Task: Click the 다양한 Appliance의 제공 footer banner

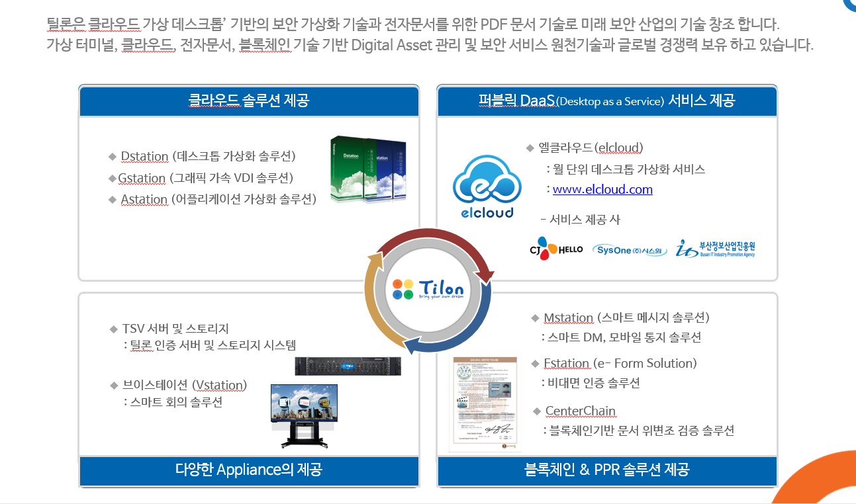Action: 249,470
